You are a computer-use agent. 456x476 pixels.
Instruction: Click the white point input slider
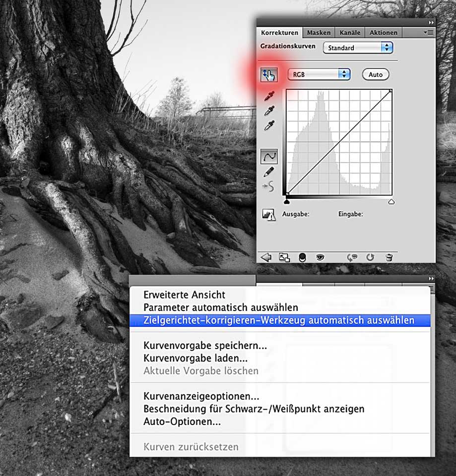(x=391, y=202)
